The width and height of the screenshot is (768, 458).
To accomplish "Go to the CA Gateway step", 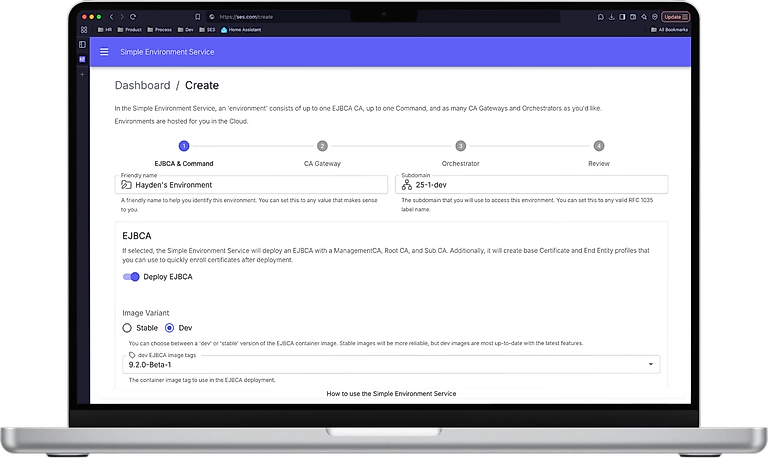I will tap(322, 163).
